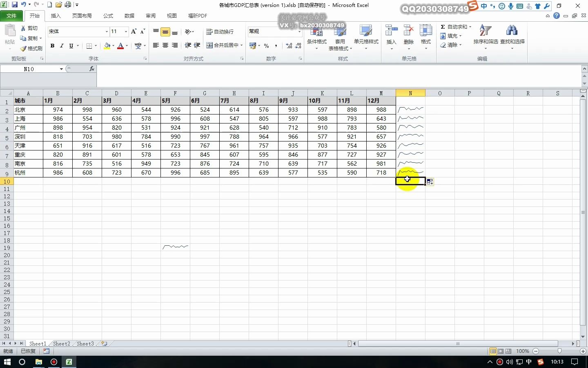Click the Increase Decimal icon
Screen dimensions: 588x368
(289, 46)
